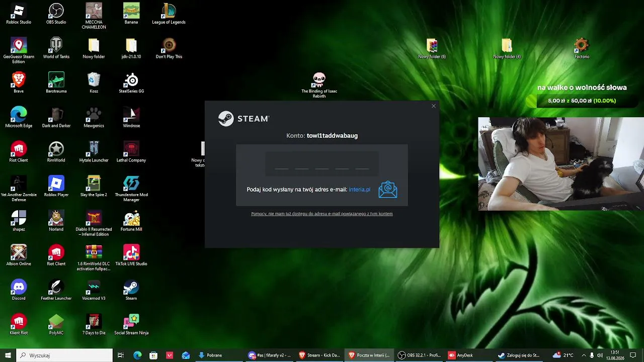644x362 pixels.
Task: Switch to the Poczta w Interii Brave window
Action: coord(370,355)
